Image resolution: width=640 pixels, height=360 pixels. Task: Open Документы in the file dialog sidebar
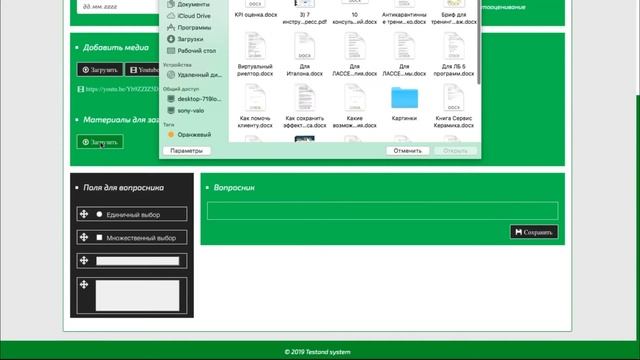pyautogui.click(x=189, y=4)
